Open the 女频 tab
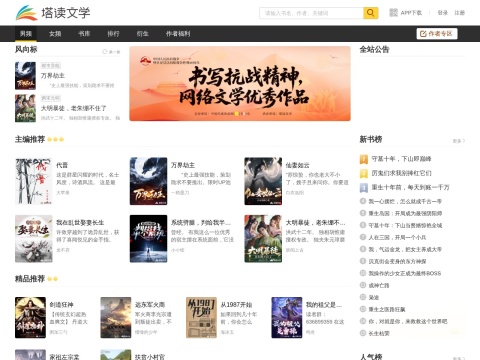480x360 pixels. (x=55, y=34)
